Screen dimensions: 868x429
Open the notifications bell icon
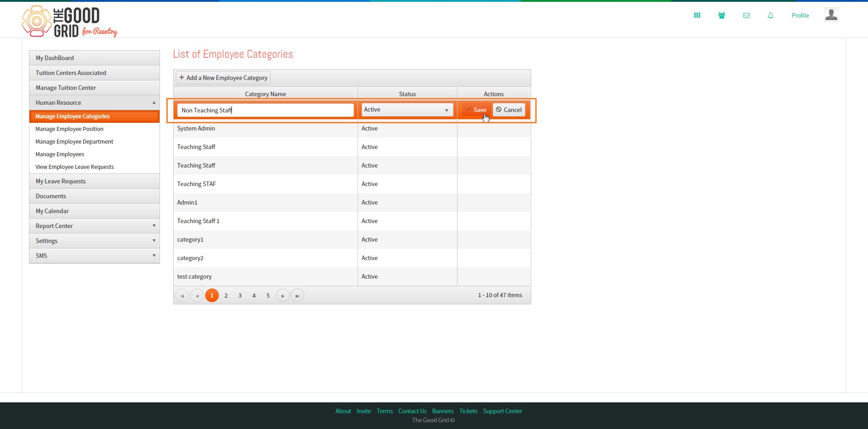point(771,15)
